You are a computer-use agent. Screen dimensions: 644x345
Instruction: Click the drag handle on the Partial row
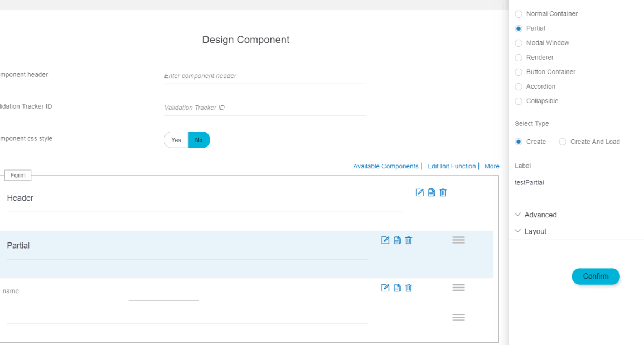[x=458, y=240]
